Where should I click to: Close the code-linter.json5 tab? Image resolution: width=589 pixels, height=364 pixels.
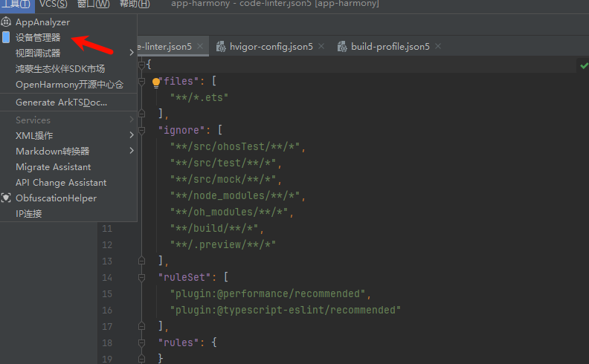(200, 47)
